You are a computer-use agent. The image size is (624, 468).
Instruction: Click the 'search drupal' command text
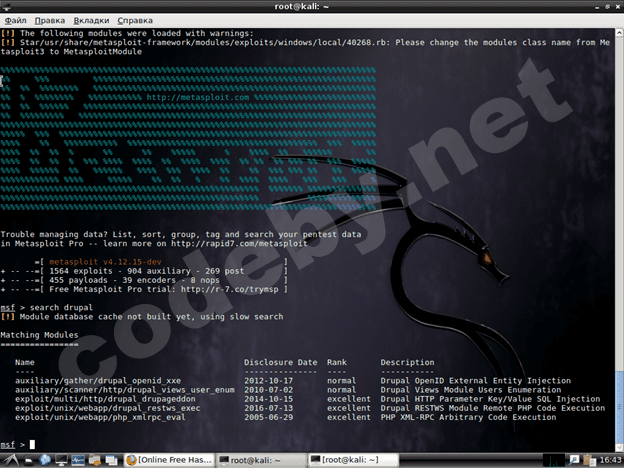pyautogui.click(x=61, y=308)
